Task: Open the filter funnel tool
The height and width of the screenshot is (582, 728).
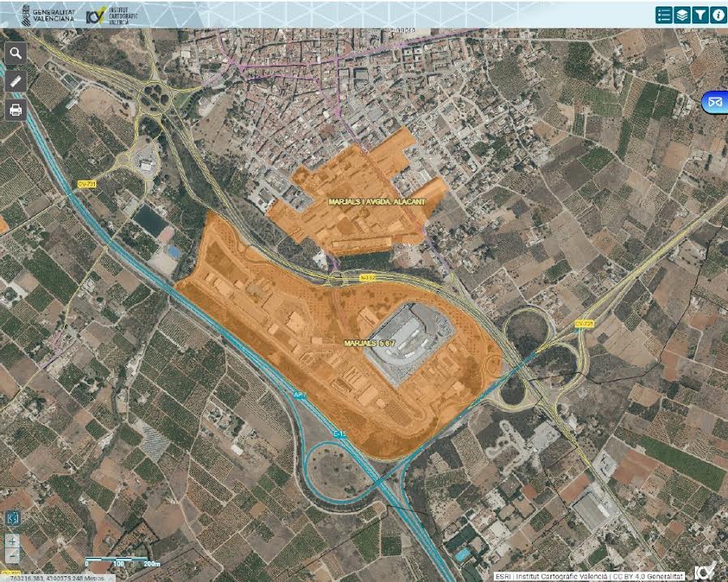Action: click(700, 15)
